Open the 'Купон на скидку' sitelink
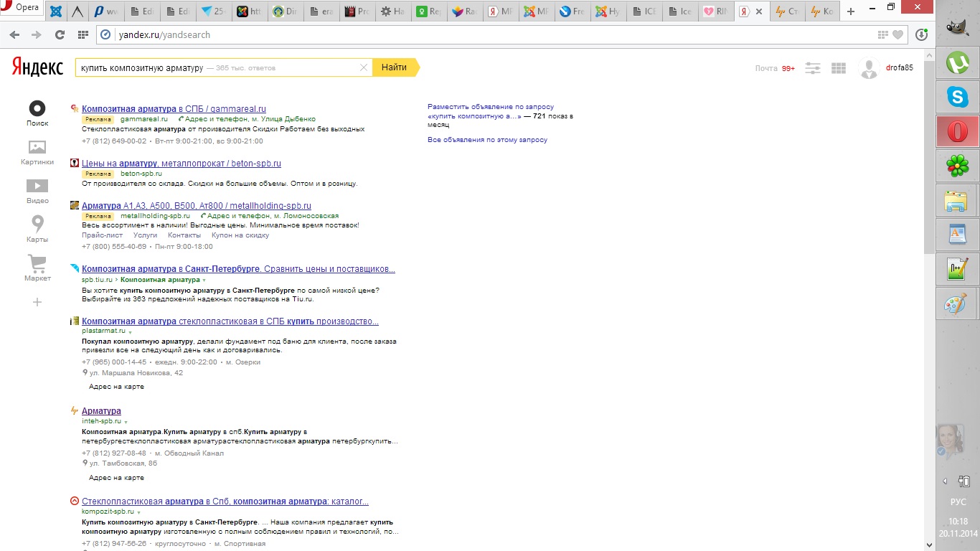Image resolution: width=980 pixels, height=551 pixels. click(x=240, y=235)
